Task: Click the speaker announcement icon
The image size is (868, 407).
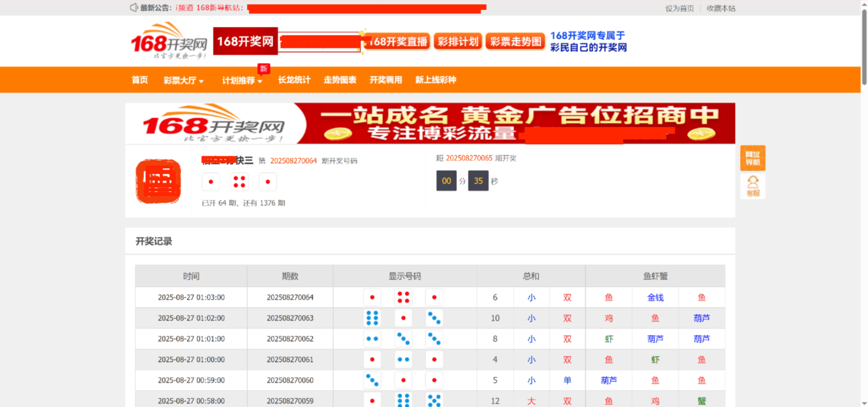Action: point(134,7)
